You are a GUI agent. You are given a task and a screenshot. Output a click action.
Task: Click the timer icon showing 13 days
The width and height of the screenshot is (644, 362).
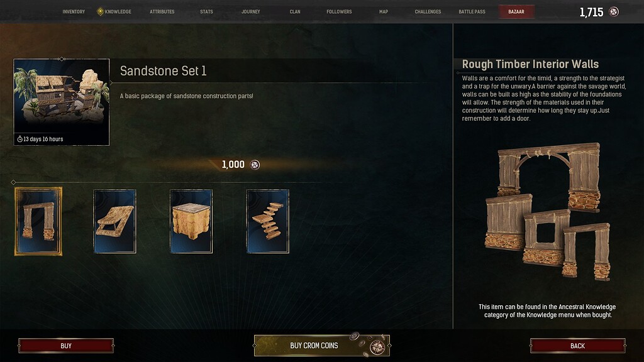19,139
